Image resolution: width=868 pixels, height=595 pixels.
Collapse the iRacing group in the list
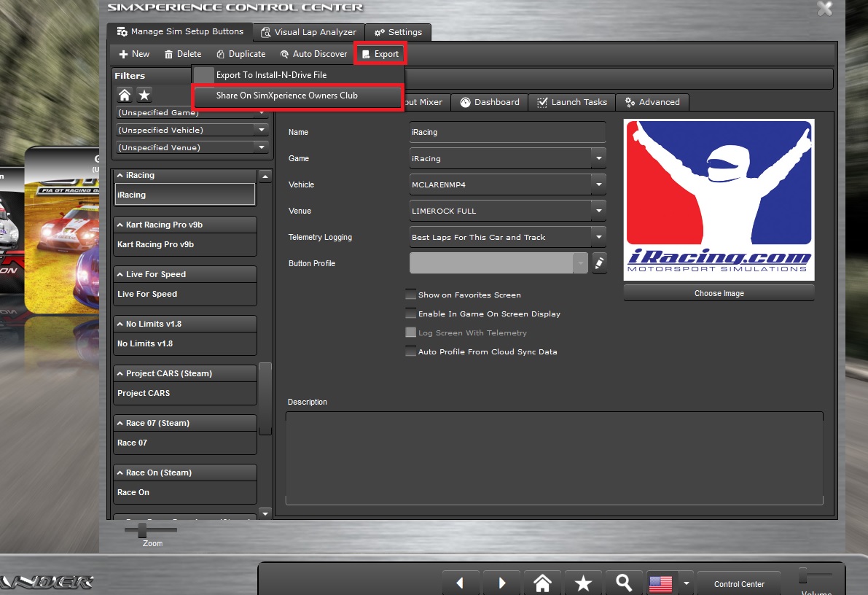(x=120, y=175)
